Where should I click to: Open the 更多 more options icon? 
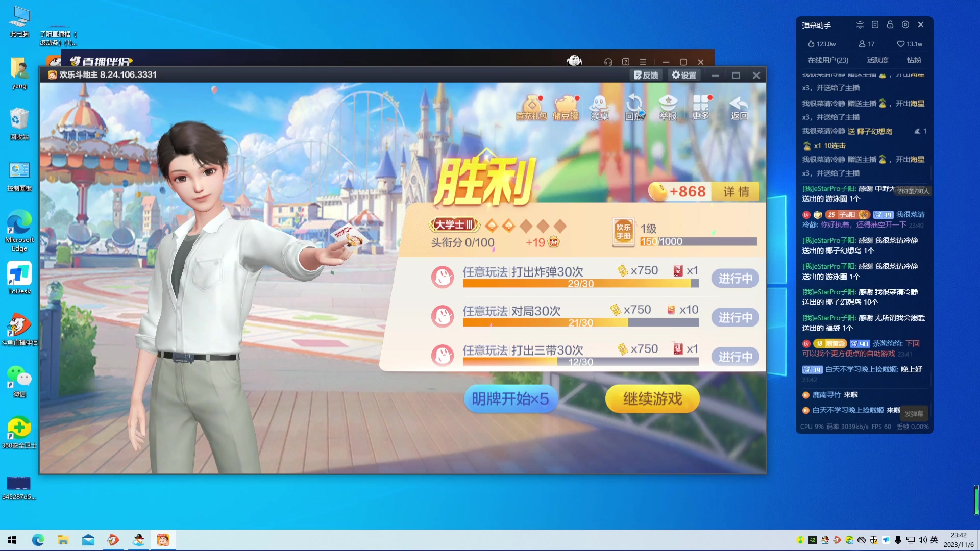[701, 107]
